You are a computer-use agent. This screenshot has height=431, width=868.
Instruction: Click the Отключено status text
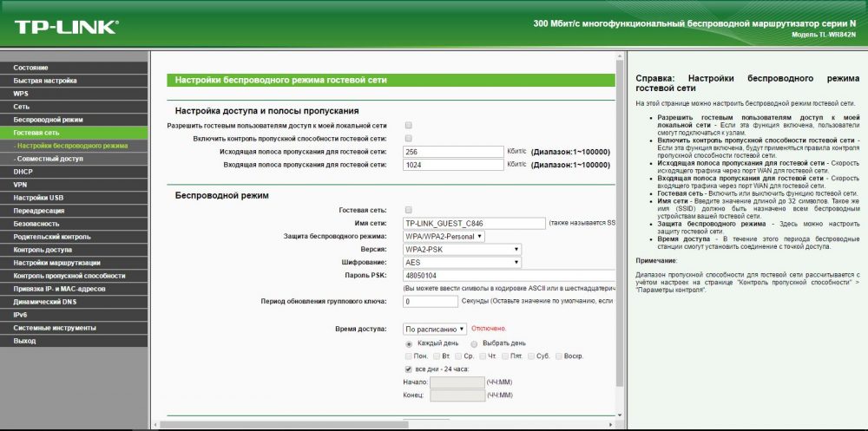(x=489, y=329)
